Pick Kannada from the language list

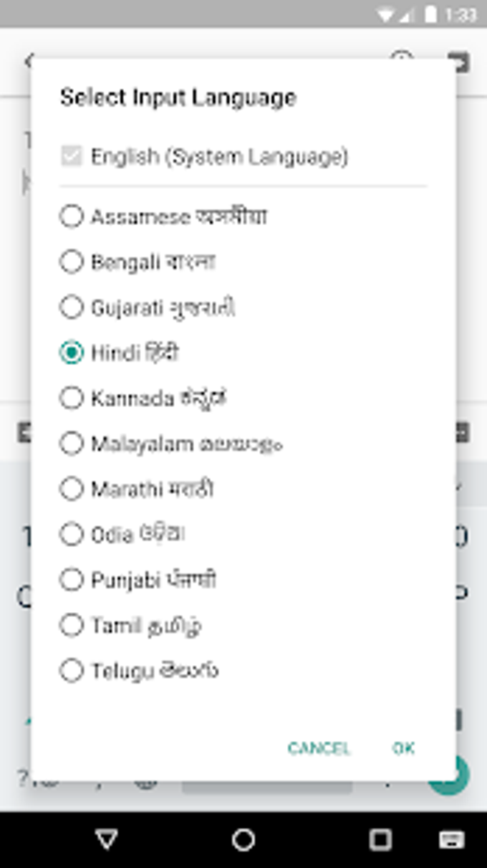[72, 398]
